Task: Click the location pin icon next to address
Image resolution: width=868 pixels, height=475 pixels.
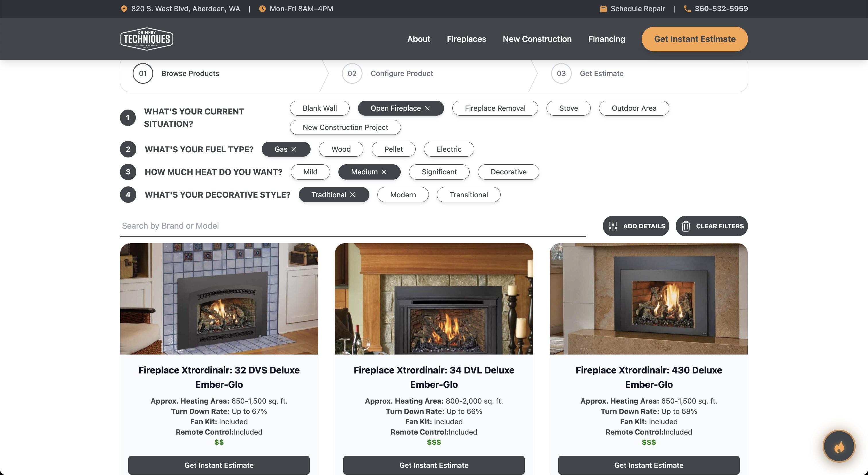Action: tap(124, 9)
